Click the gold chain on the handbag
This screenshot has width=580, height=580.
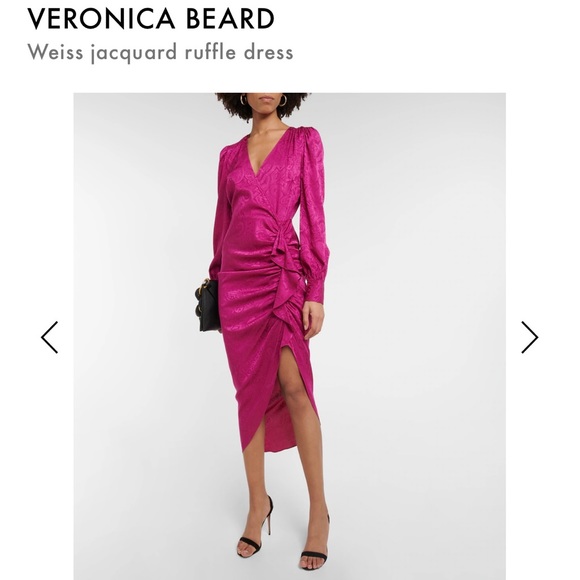[200, 298]
